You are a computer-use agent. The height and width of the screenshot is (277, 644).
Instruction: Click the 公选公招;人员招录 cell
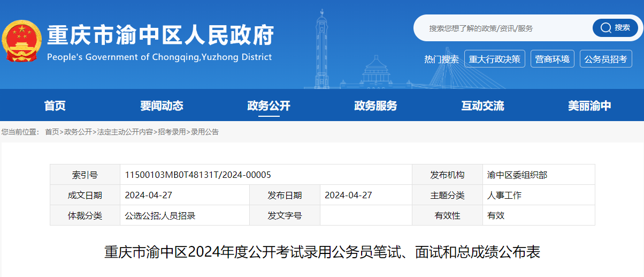pos(185,215)
